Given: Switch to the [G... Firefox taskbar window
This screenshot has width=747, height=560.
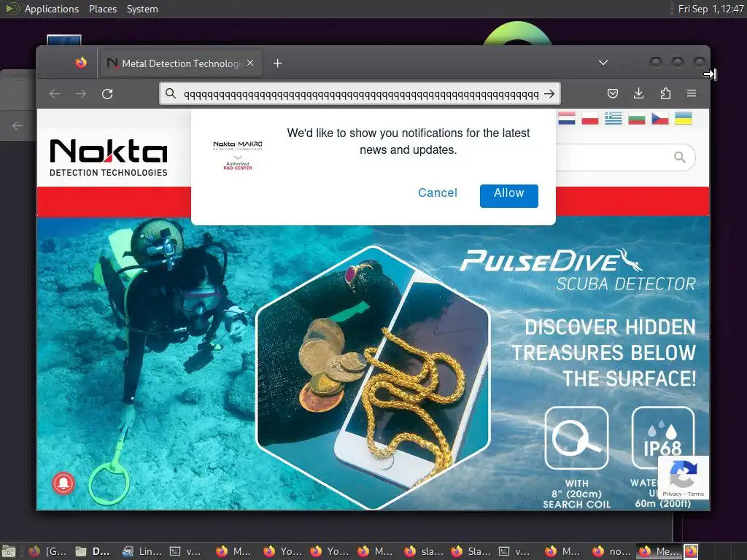Looking at the screenshot, I should [47, 551].
